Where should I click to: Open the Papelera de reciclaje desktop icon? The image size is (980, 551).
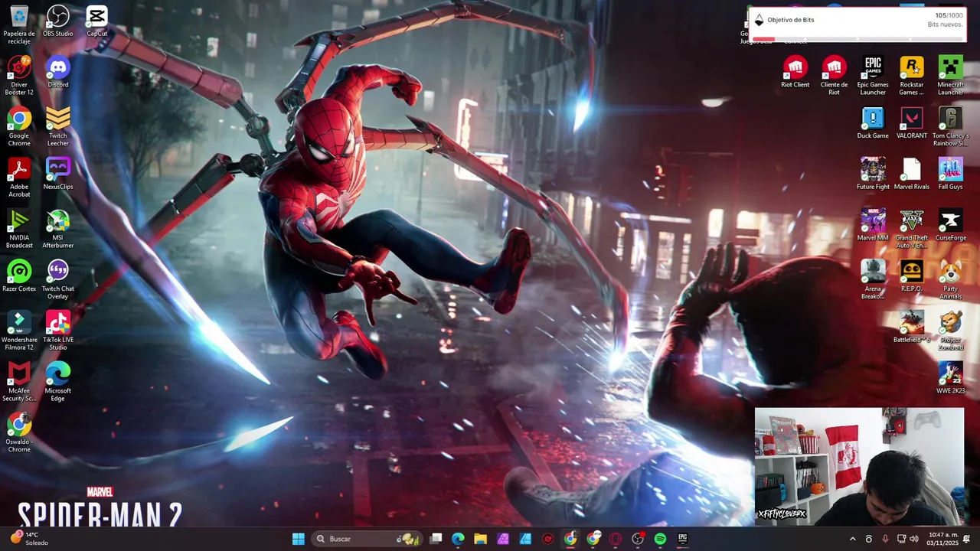pos(19,24)
